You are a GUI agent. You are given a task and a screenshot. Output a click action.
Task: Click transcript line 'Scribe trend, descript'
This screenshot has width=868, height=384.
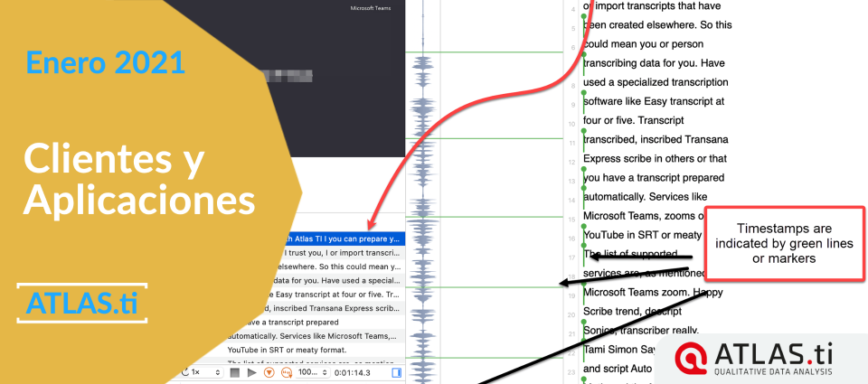(632, 311)
